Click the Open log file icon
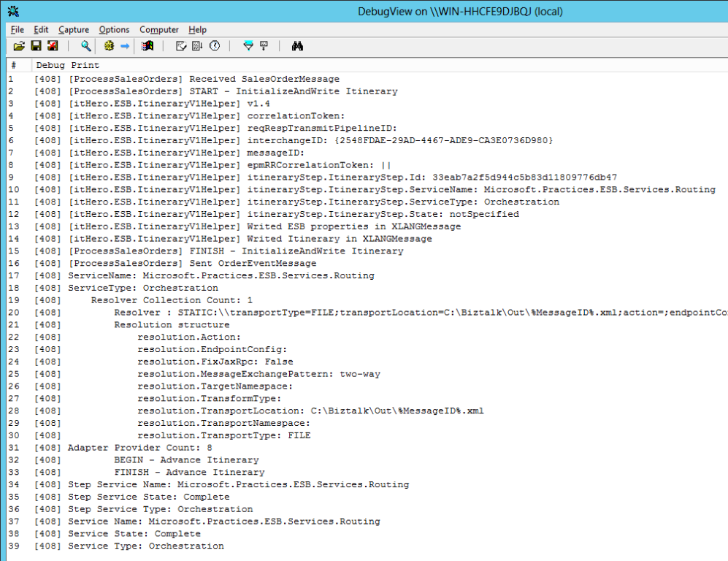 pyautogui.click(x=19, y=46)
